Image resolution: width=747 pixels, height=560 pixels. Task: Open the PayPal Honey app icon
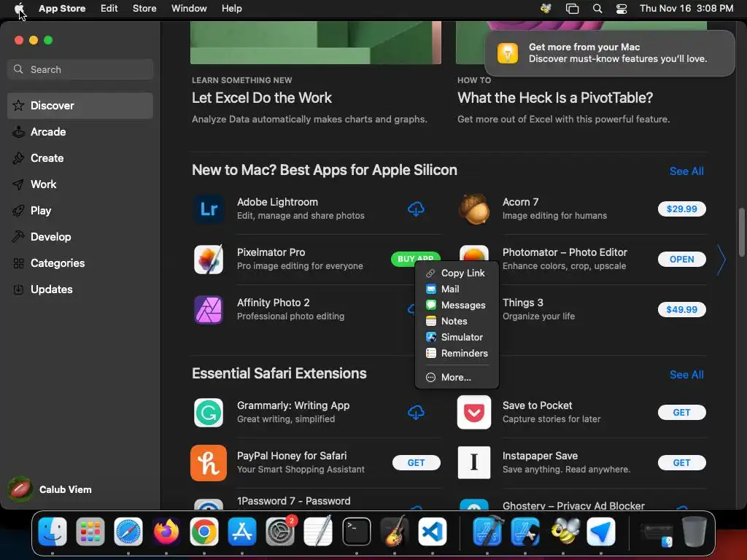(209, 463)
